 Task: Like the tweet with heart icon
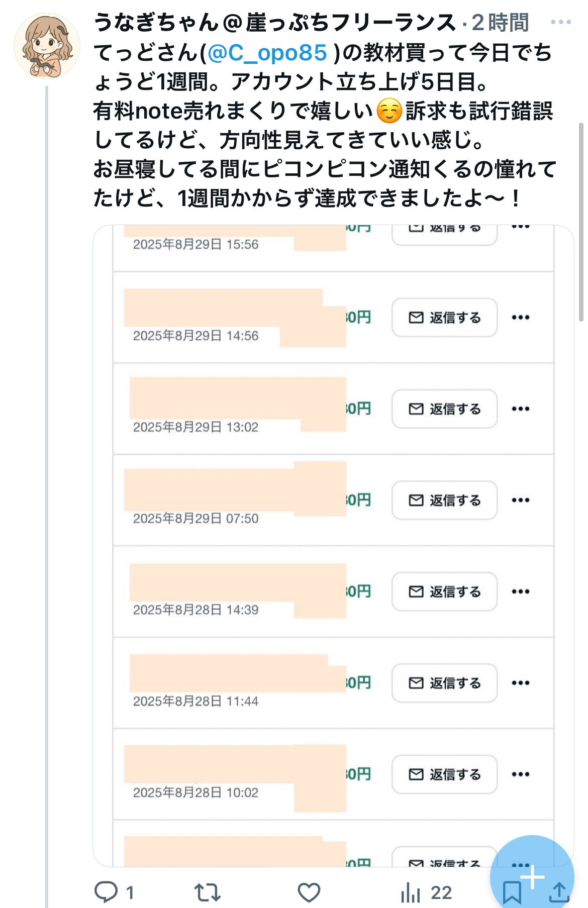[309, 892]
